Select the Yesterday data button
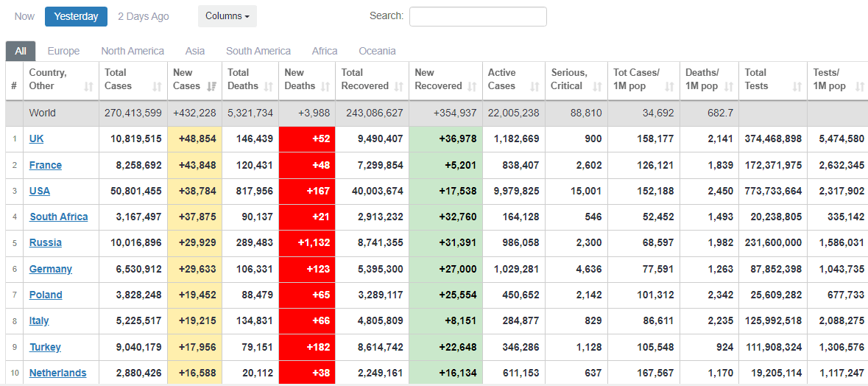 (76, 16)
